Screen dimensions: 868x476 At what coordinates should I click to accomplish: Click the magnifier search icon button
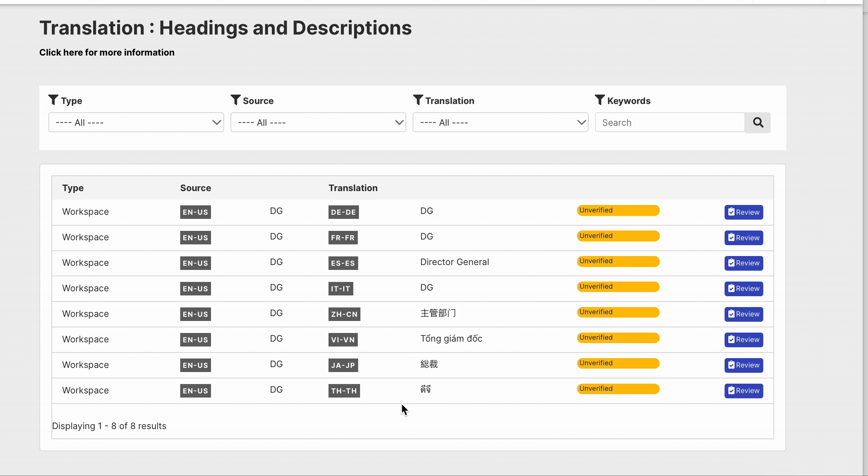click(x=758, y=122)
